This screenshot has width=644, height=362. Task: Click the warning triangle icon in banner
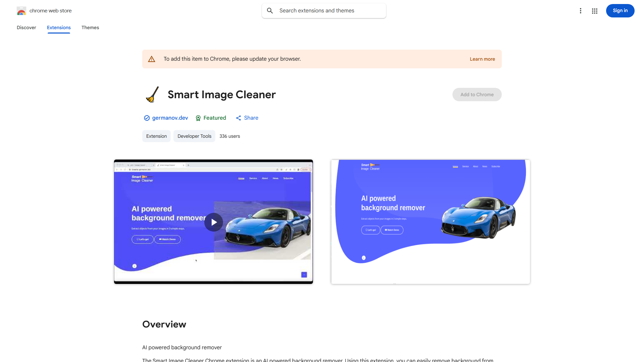point(152,59)
